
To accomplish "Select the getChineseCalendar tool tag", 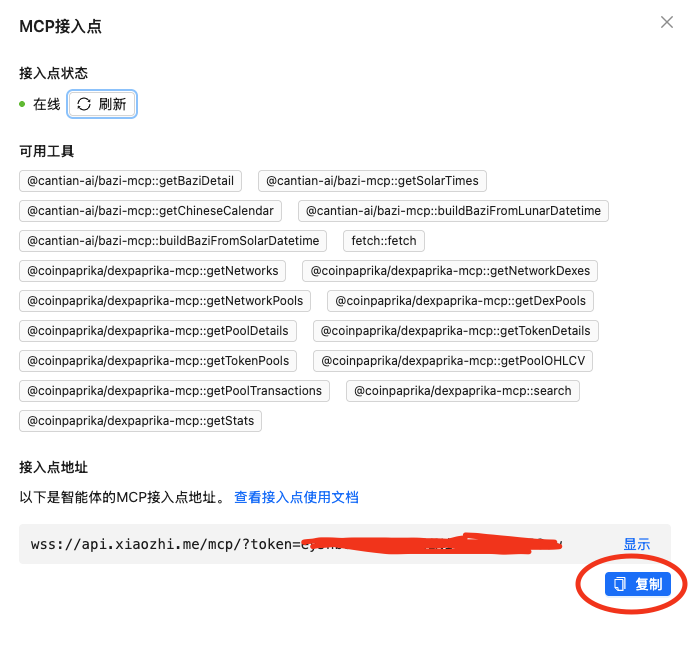I will pyautogui.click(x=150, y=211).
